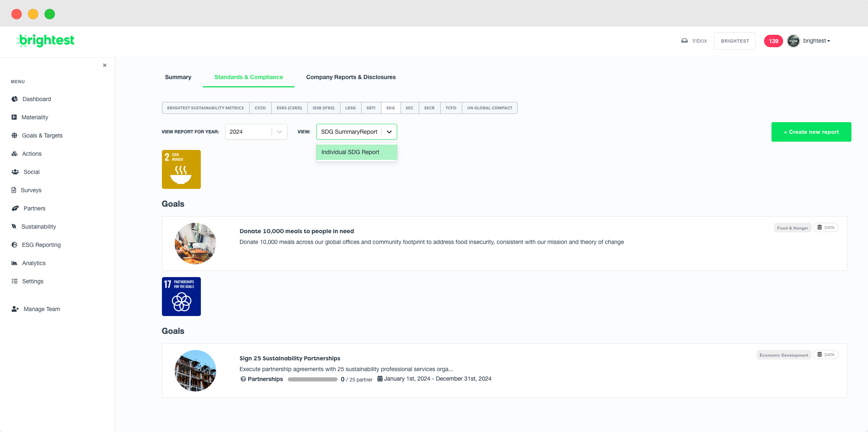Click the Settings list icon
The height and width of the screenshot is (432, 868).
click(x=14, y=281)
